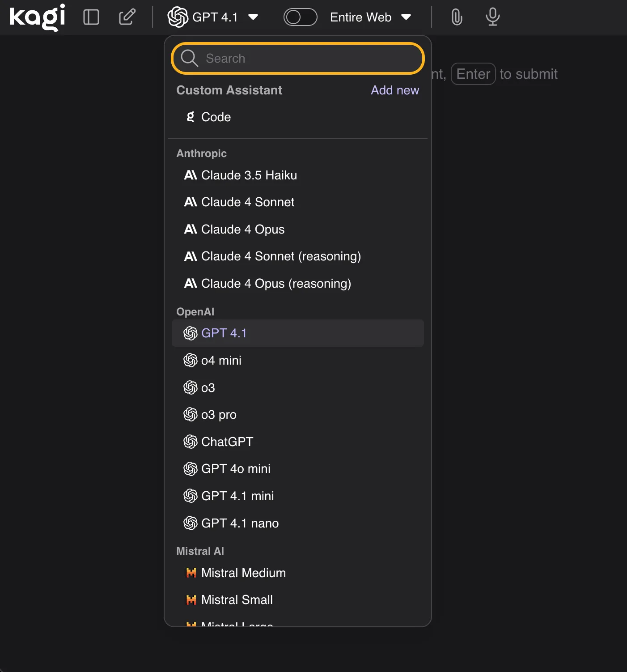Select the o4 mini model
The height and width of the screenshot is (672, 627).
click(x=221, y=361)
